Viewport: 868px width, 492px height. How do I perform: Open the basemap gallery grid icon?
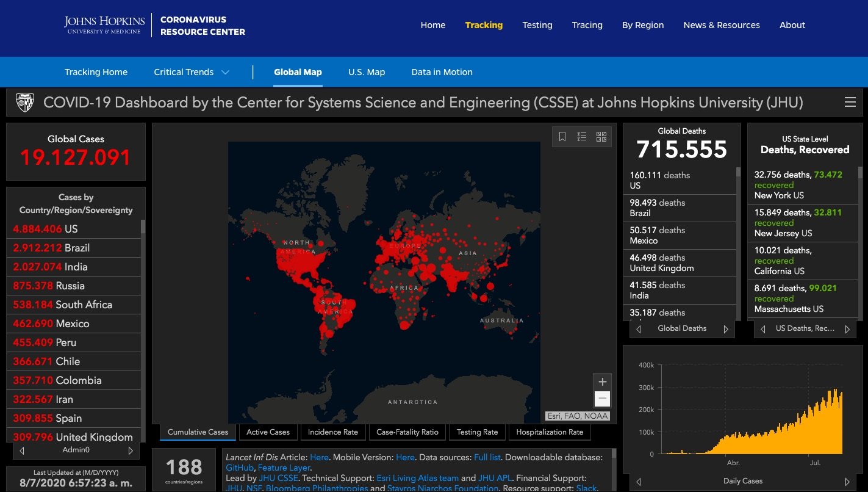point(601,137)
